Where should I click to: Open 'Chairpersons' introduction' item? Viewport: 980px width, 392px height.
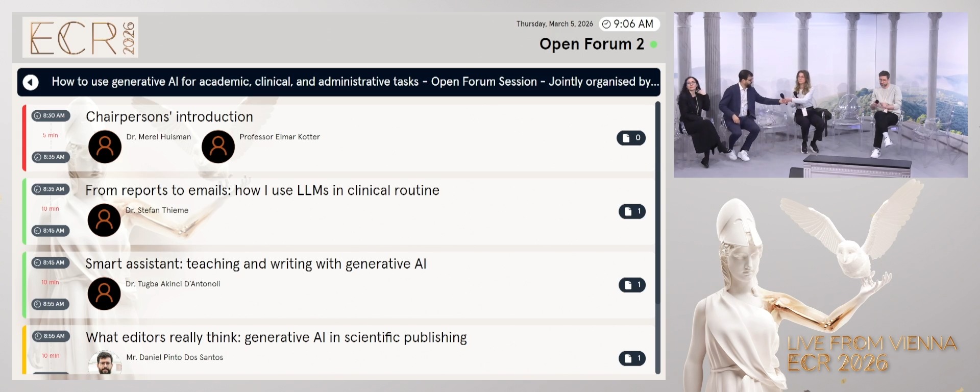(169, 117)
